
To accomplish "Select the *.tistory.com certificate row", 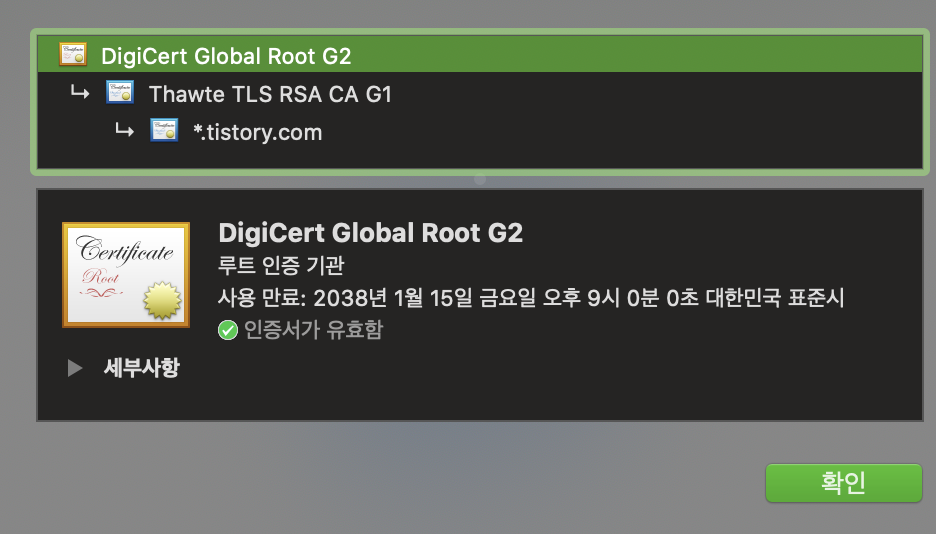I will pos(480,131).
